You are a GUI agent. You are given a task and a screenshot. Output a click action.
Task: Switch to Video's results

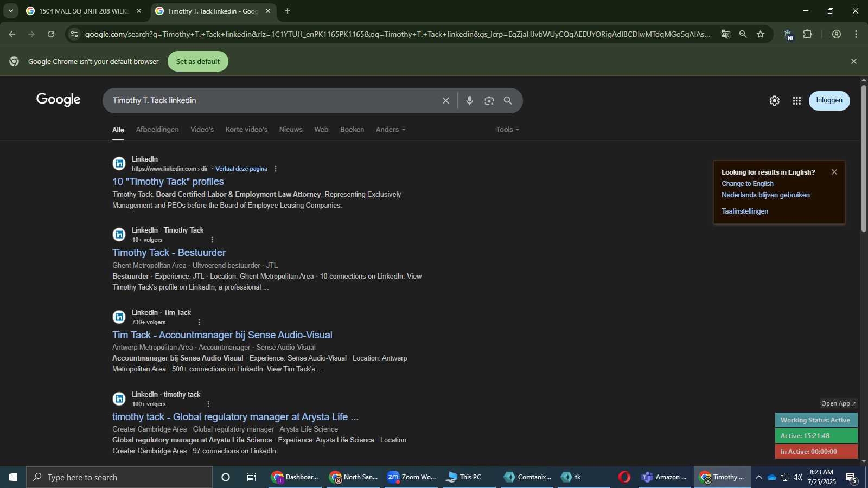[202, 130]
